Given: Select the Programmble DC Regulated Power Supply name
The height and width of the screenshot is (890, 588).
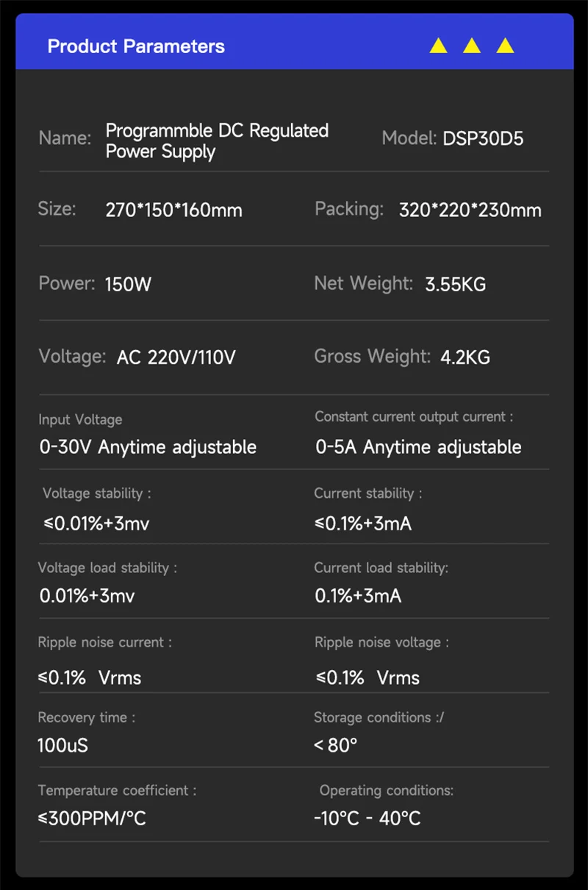Looking at the screenshot, I should point(217,141).
